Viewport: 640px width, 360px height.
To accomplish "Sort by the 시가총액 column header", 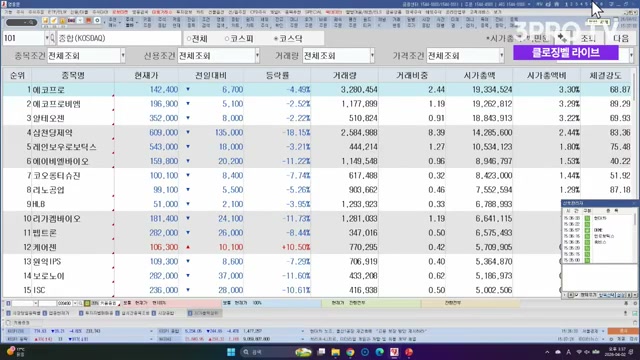I will click(x=479, y=76).
